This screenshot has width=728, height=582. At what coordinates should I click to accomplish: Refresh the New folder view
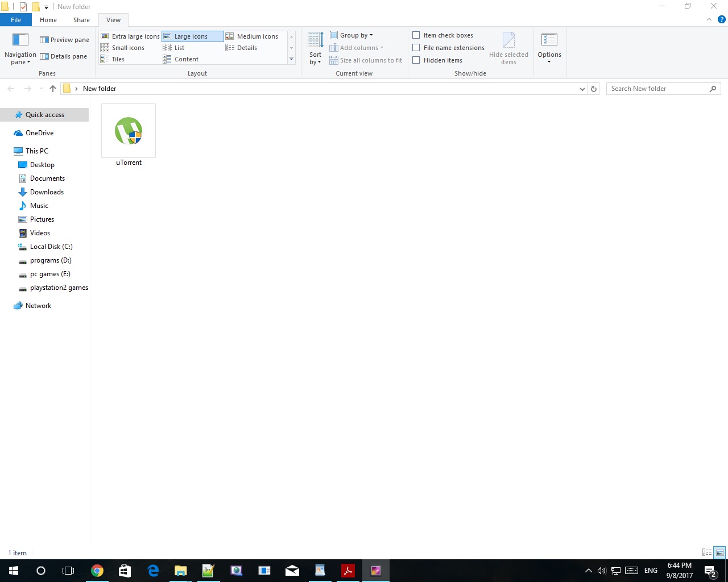[594, 89]
